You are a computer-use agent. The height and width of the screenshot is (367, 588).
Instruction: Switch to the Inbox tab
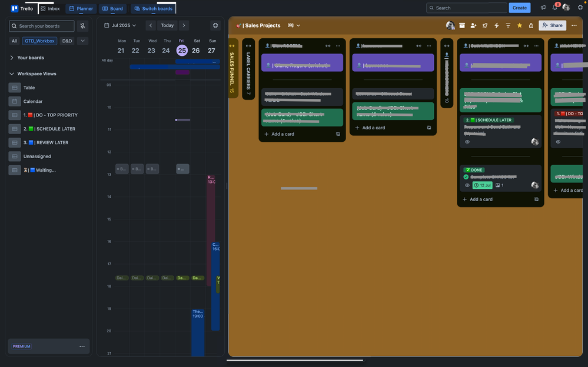(x=49, y=8)
